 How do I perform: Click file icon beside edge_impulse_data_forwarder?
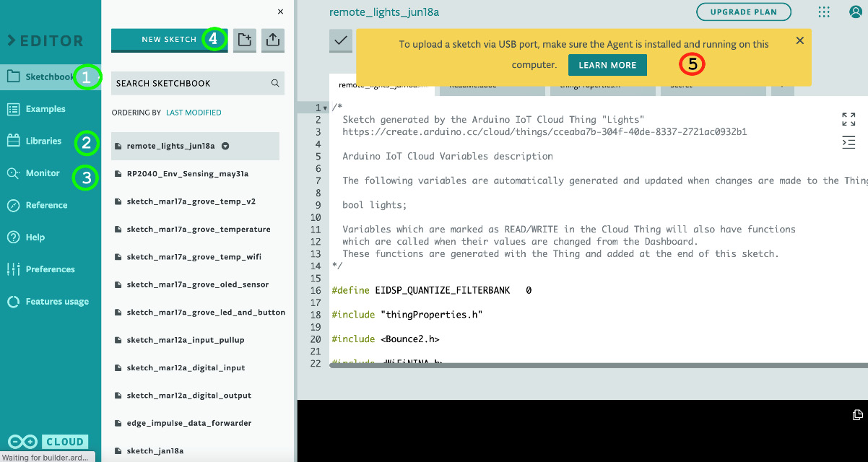[x=118, y=423]
